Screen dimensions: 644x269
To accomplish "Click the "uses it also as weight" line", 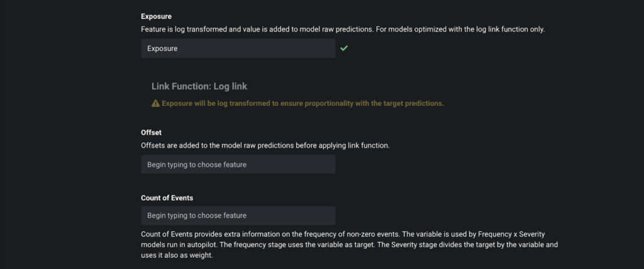I will [177, 255].
